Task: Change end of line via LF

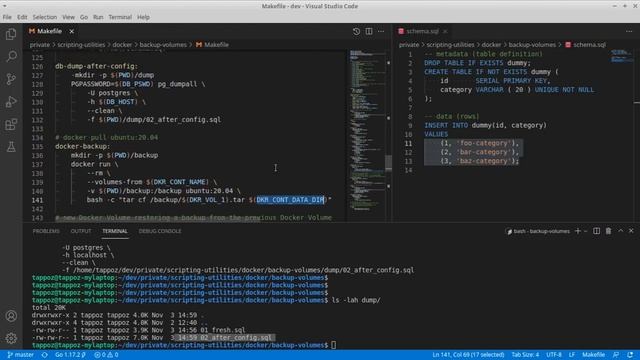Action: 572,355
